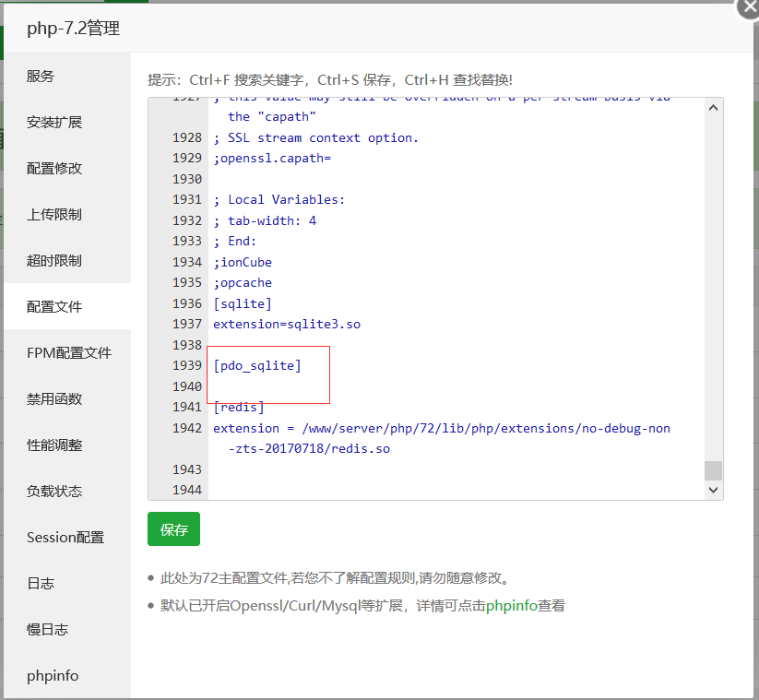759x700 pixels.
Task: Click the php-7.2管理 dialog title
Action: coord(73,28)
